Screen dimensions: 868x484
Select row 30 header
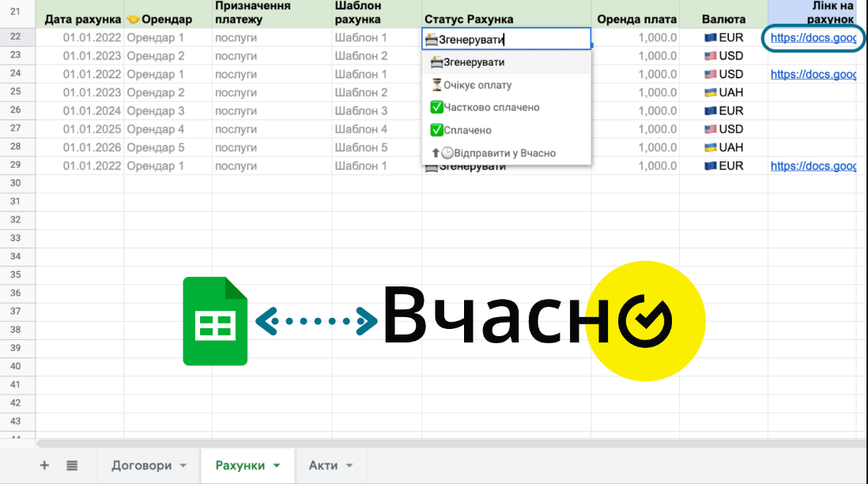click(17, 183)
